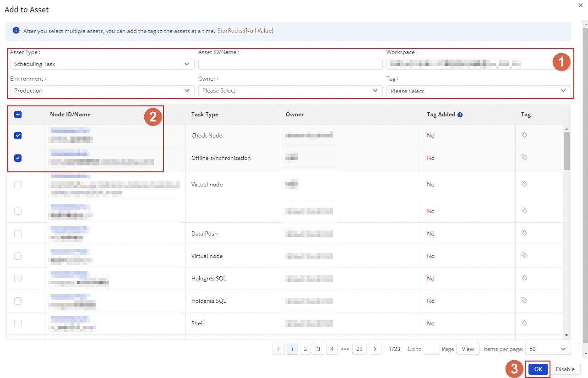Click current page 1 button
588x378 pixels.
click(292, 349)
